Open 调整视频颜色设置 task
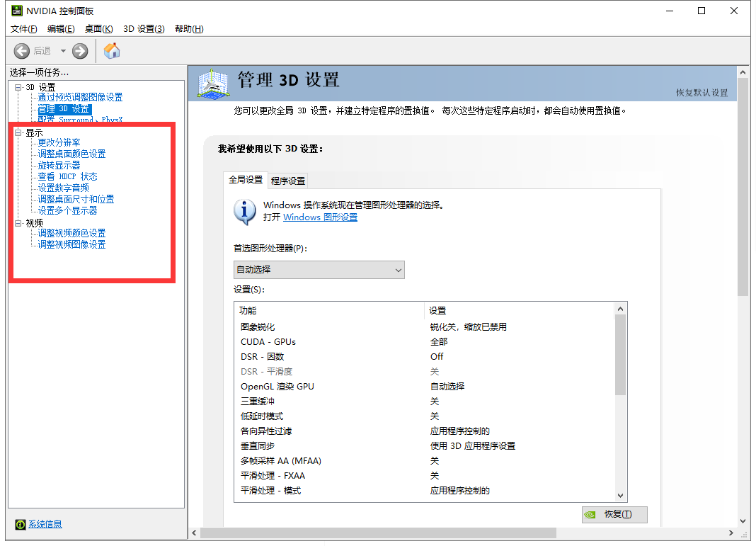Screen dimensions: 756x546 coord(71,234)
